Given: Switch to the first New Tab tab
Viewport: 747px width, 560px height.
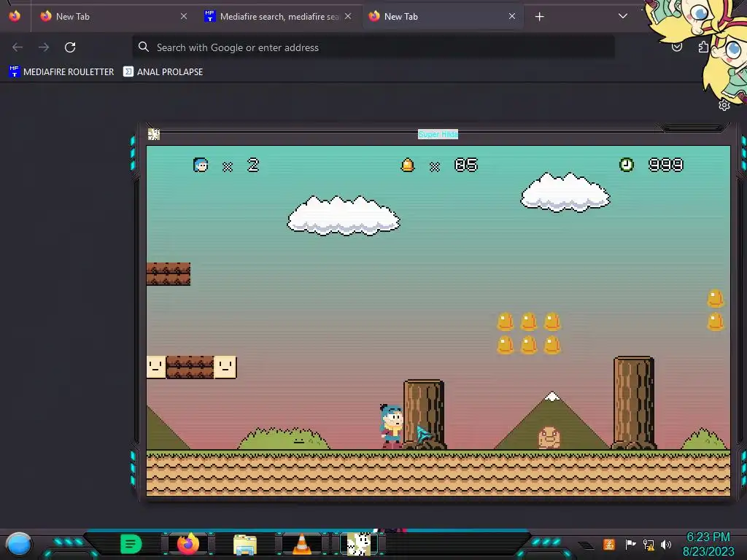Looking at the screenshot, I should (x=113, y=16).
